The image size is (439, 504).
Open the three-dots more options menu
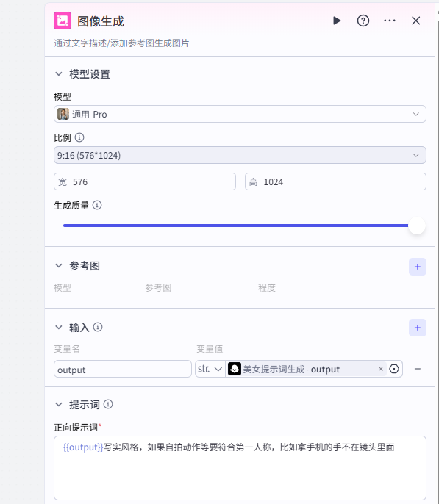click(x=390, y=21)
